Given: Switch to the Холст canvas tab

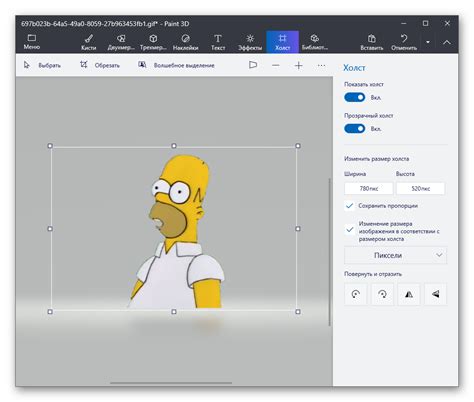Looking at the screenshot, I should (282, 42).
